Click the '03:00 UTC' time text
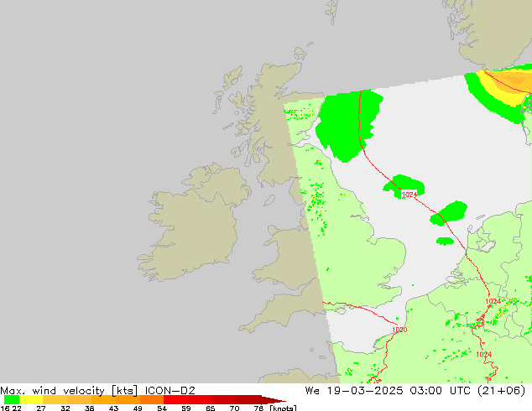The image size is (532, 411). click(x=441, y=391)
